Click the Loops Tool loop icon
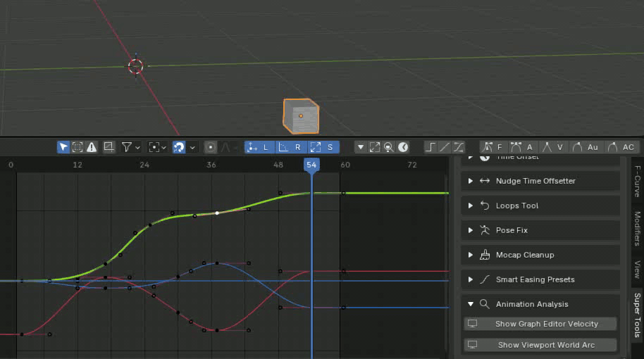 tap(485, 206)
